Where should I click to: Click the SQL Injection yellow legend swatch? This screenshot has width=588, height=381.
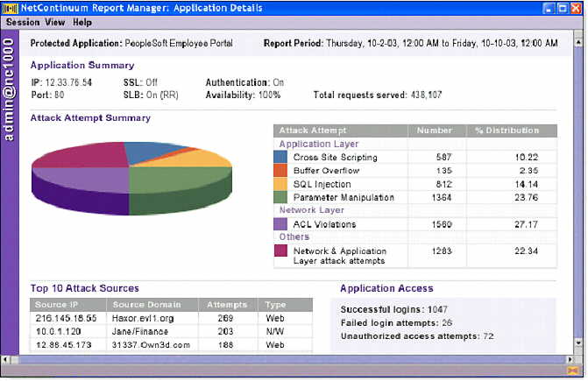pos(280,184)
